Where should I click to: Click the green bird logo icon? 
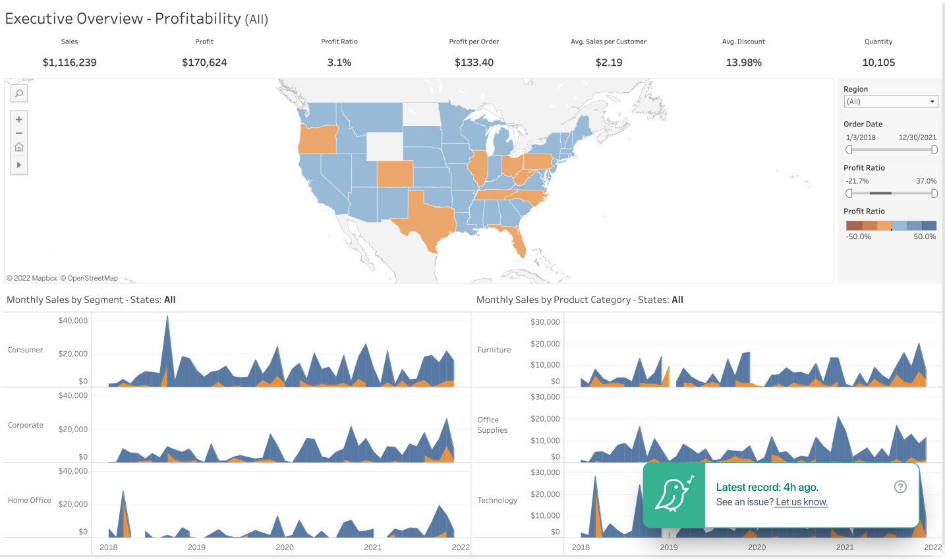(x=673, y=495)
